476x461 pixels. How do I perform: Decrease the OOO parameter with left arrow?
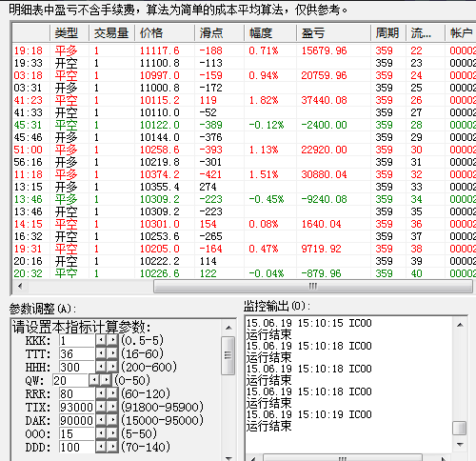[x=101, y=433]
